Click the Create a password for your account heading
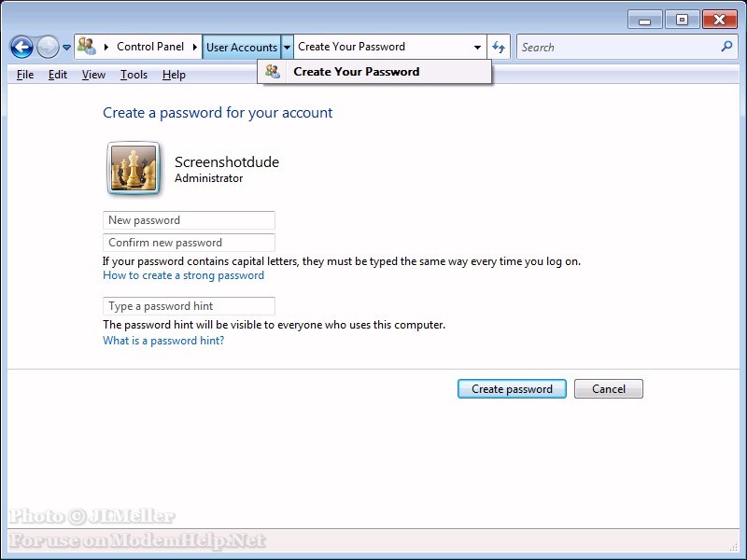This screenshot has width=747, height=560. 218,113
